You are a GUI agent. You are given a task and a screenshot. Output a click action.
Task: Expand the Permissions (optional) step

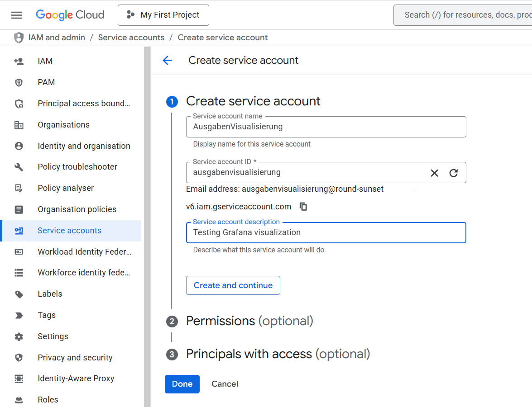249,321
